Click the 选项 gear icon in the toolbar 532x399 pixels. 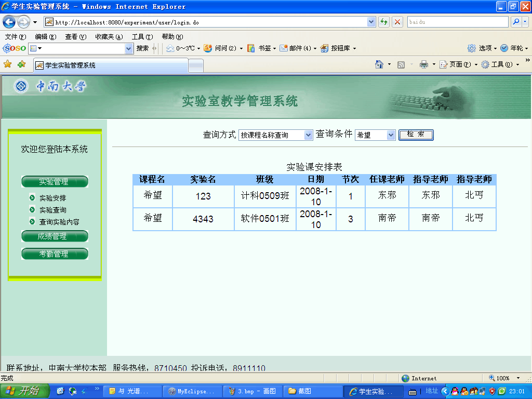(x=472, y=48)
